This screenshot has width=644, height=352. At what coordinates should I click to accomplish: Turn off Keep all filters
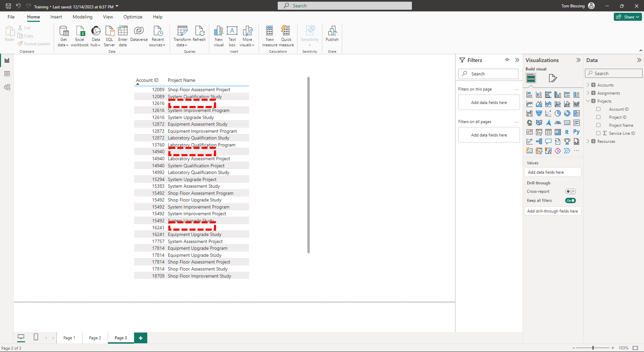571,200
